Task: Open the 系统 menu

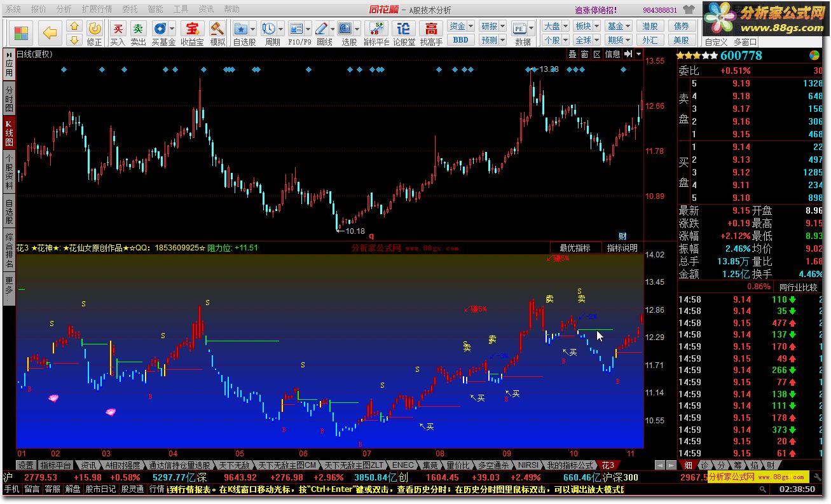Action: tap(13, 10)
